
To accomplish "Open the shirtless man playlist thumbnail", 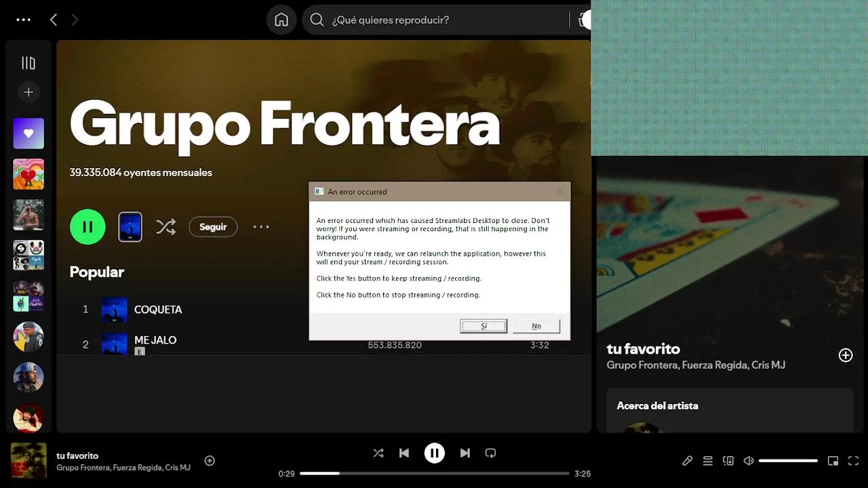I will (28, 215).
